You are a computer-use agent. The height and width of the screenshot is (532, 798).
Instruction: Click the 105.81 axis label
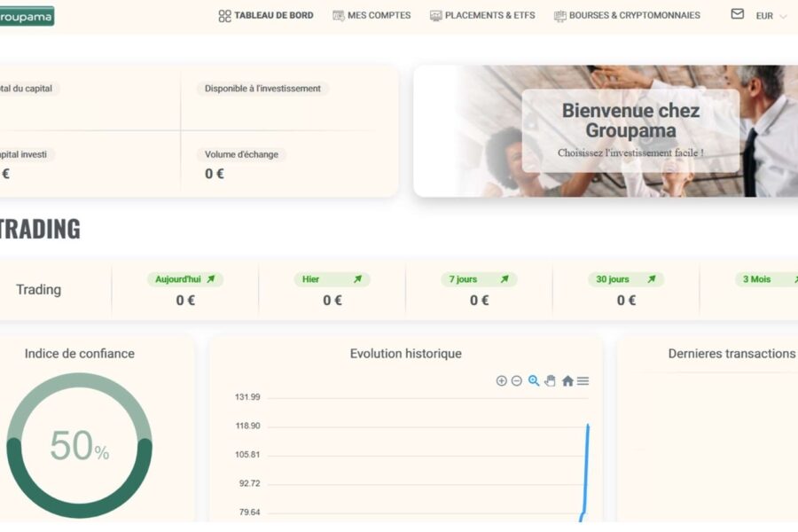pos(247,455)
